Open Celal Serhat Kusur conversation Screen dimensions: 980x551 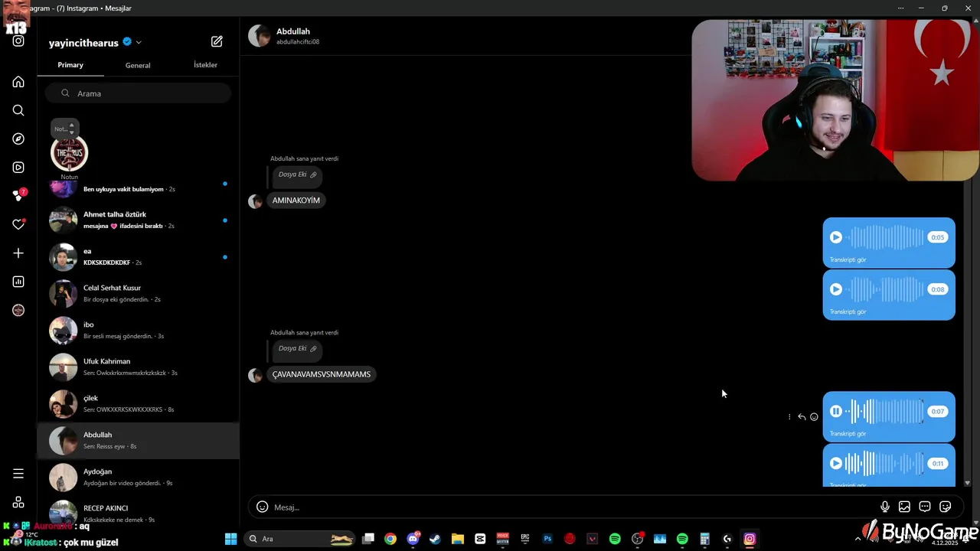(x=139, y=293)
